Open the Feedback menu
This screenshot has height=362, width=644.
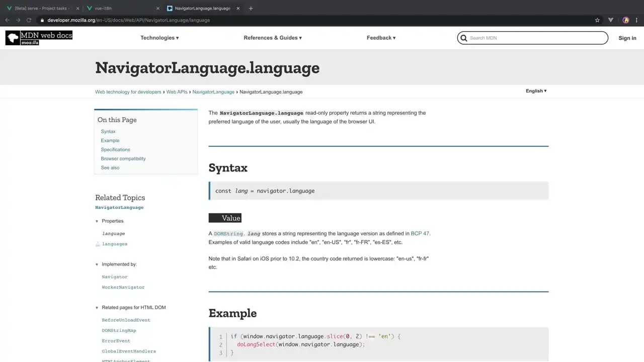tap(381, 38)
